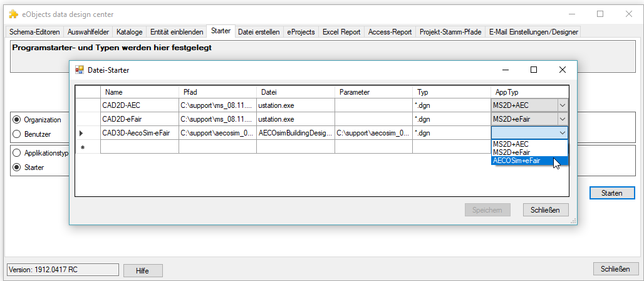Pick MS2D+AEC from the dropdown list
The height and width of the screenshot is (281, 644).
529,144
